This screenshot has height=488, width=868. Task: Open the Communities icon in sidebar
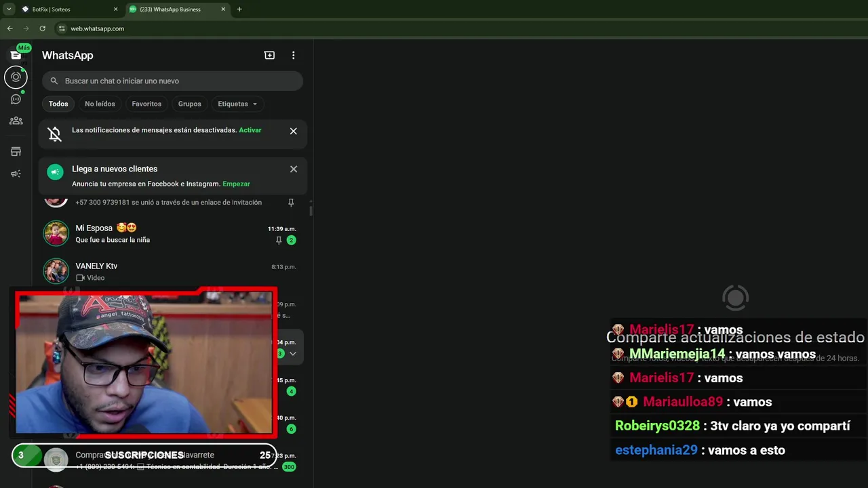point(16,121)
